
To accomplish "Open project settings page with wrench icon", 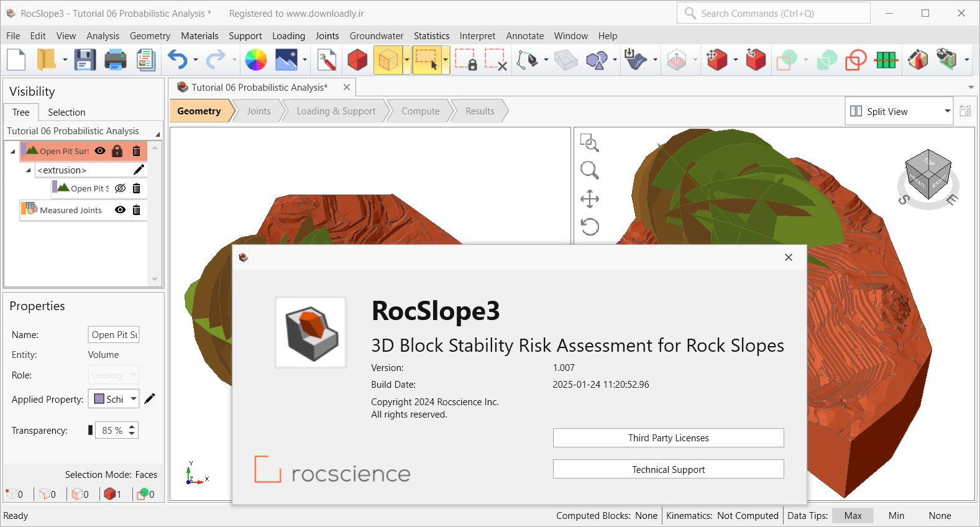I will click(327, 60).
